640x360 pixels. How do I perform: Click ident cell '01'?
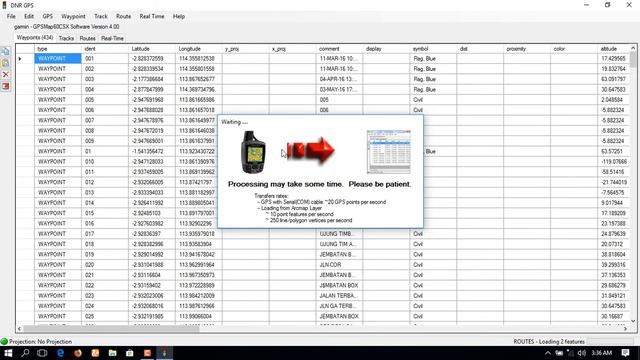105,151
